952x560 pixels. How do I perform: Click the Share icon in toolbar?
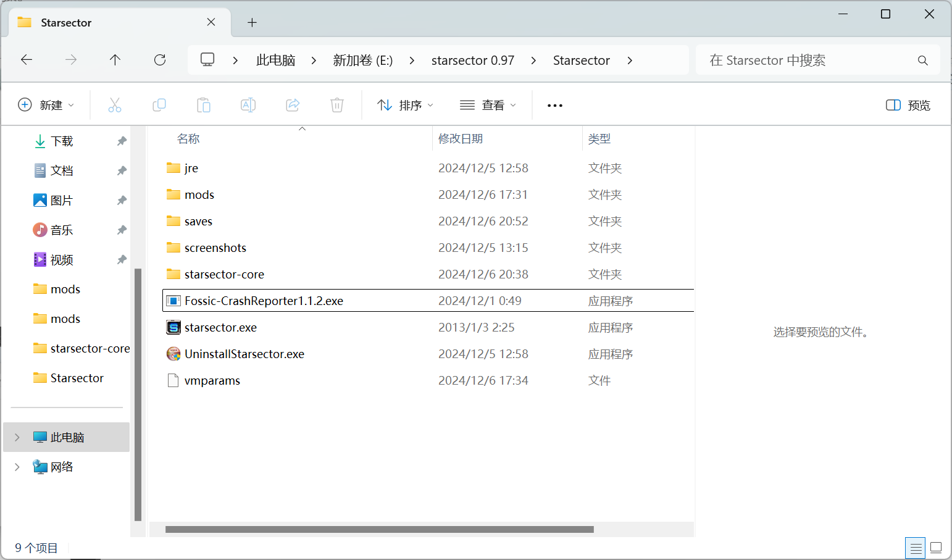pyautogui.click(x=293, y=105)
